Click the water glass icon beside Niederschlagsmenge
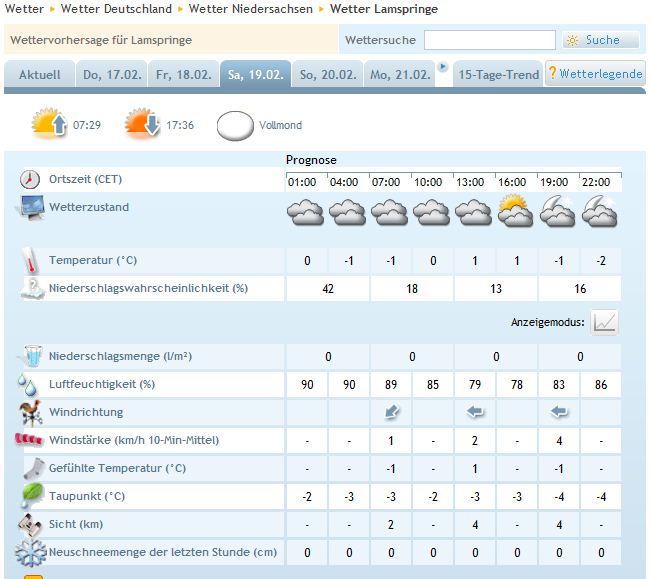The height and width of the screenshot is (579, 651). [32, 356]
